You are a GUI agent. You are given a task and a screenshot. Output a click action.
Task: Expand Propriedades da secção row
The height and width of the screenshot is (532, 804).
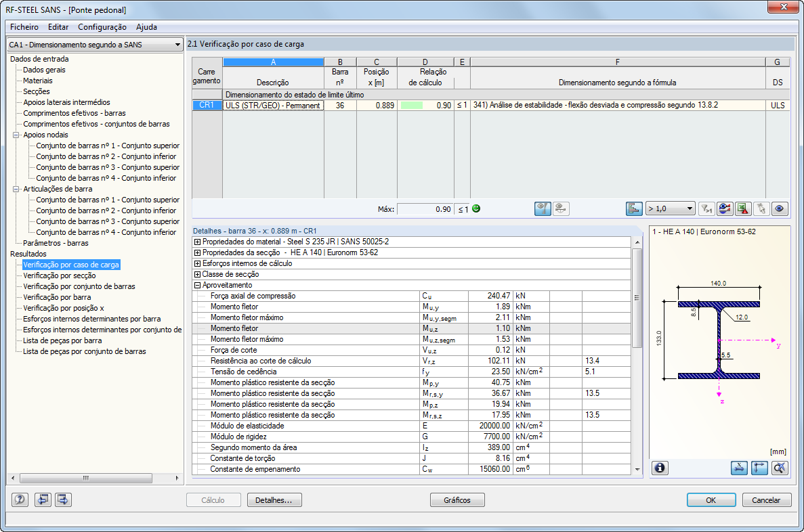[197, 252]
